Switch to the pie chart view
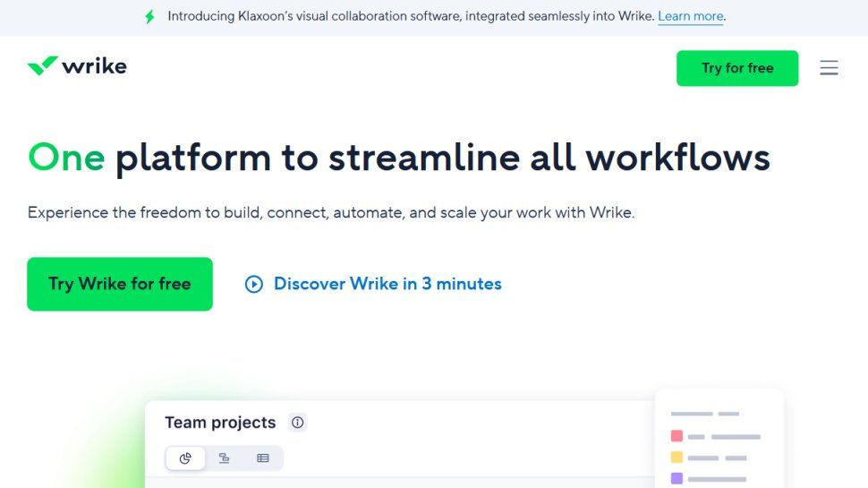 pos(185,458)
